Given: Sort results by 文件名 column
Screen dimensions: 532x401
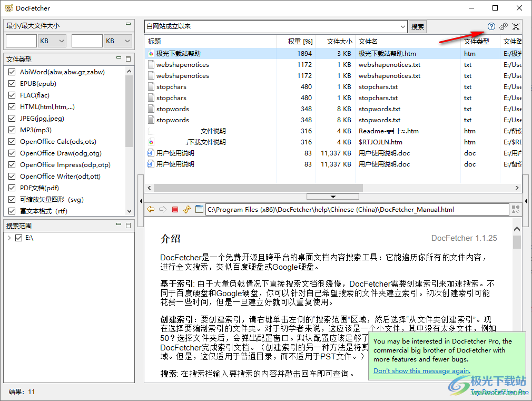Looking at the screenshot, I should click(408, 42).
